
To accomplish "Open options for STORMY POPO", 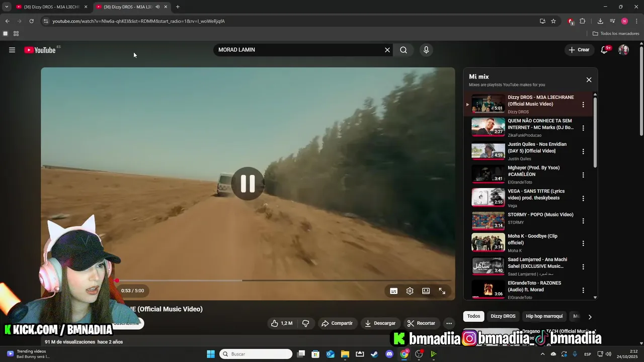I will point(583,221).
